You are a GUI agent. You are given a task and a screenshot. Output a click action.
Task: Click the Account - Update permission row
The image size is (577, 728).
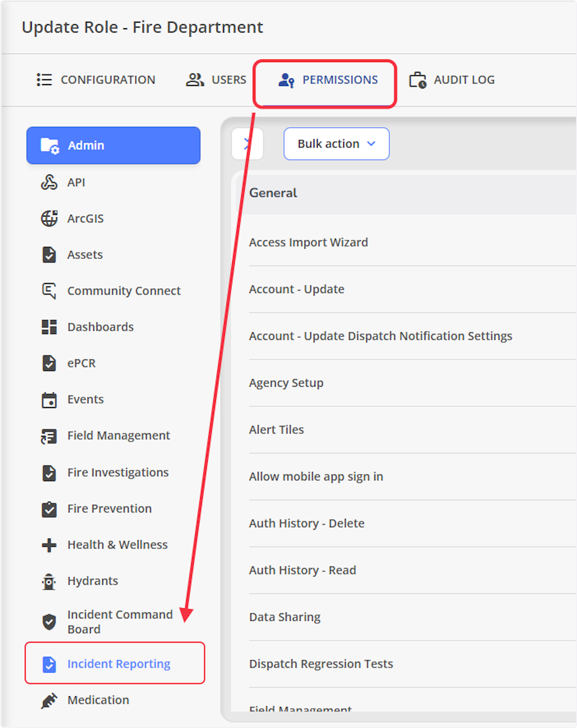tap(413, 289)
